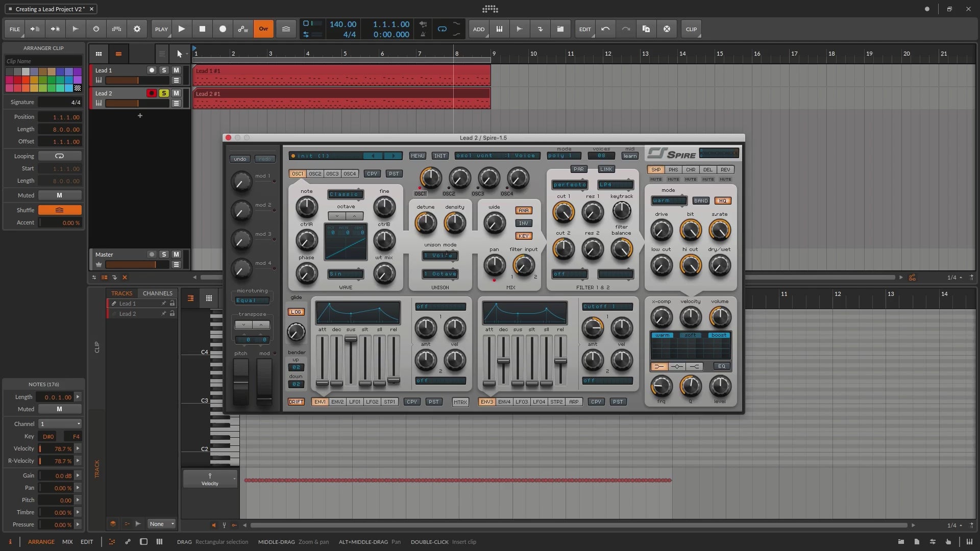This screenshot has height=551, width=980.
Task: Toggle Ovr overdub button
Action: coord(263,29)
